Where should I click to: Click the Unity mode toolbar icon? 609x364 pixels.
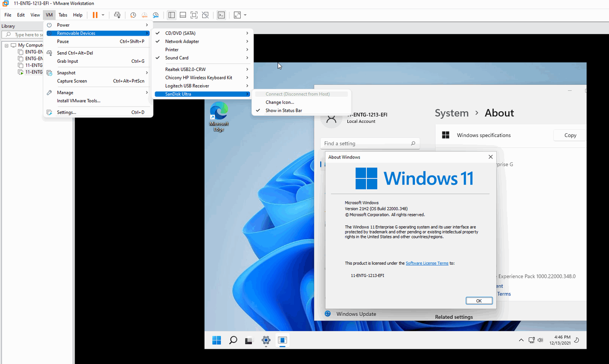click(205, 15)
